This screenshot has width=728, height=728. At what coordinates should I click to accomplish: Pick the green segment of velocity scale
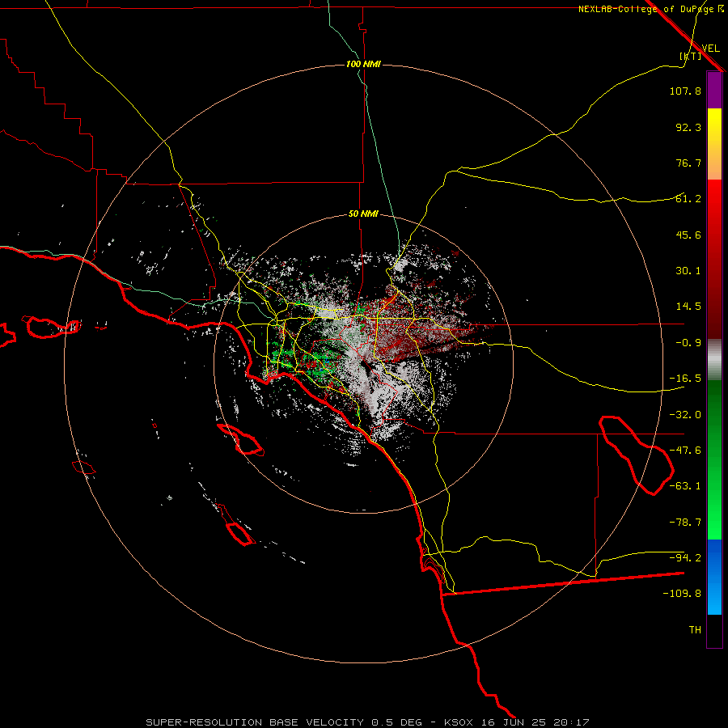click(x=714, y=459)
